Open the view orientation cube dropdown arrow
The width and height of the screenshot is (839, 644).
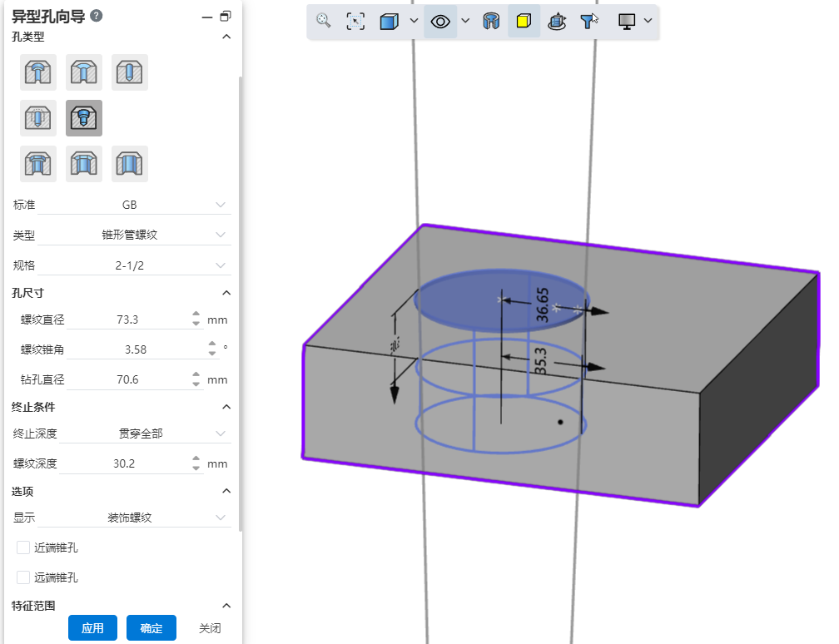click(x=414, y=22)
